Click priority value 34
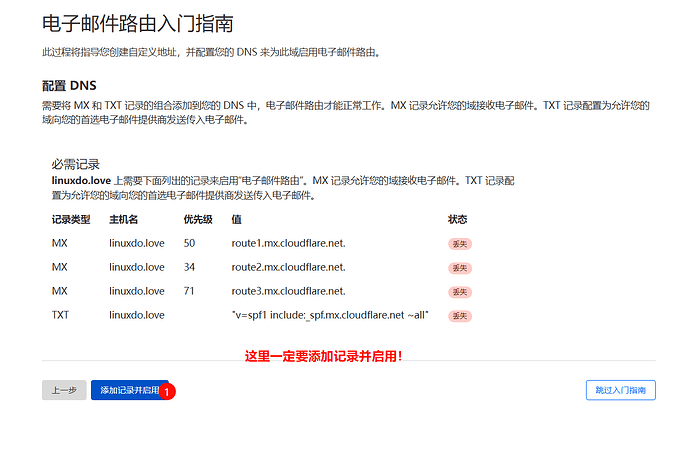 (x=189, y=267)
